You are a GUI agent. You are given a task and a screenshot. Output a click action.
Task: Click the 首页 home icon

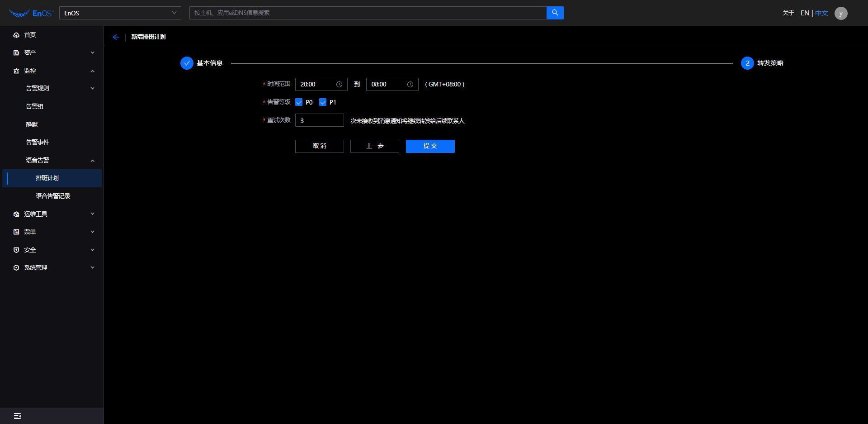(x=16, y=35)
